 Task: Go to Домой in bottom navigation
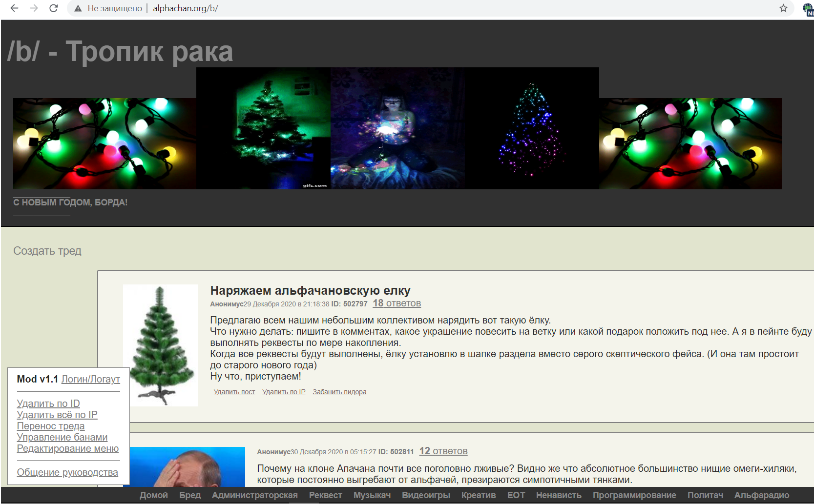tap(153, 495)
